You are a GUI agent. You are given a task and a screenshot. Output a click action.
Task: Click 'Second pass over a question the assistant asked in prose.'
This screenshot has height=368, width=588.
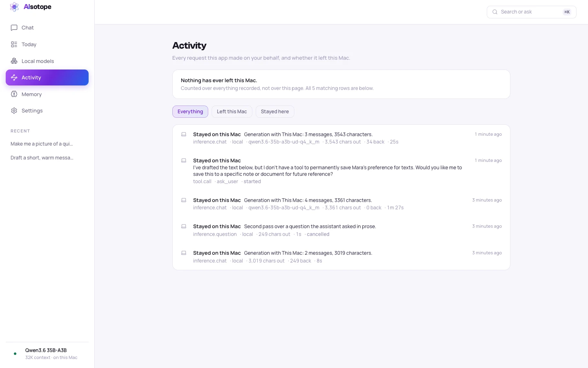[x=310, y=227]
